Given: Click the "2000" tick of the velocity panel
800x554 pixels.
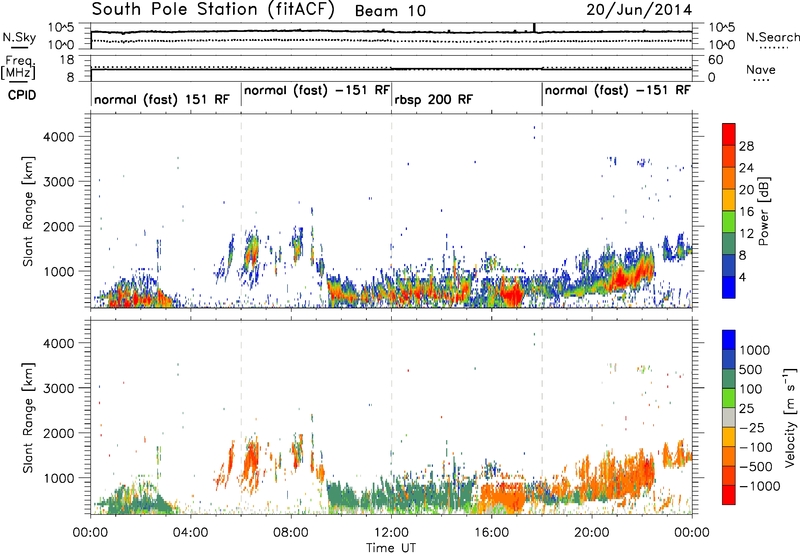Looking at the screenshot, I should [x=58, y=433].
